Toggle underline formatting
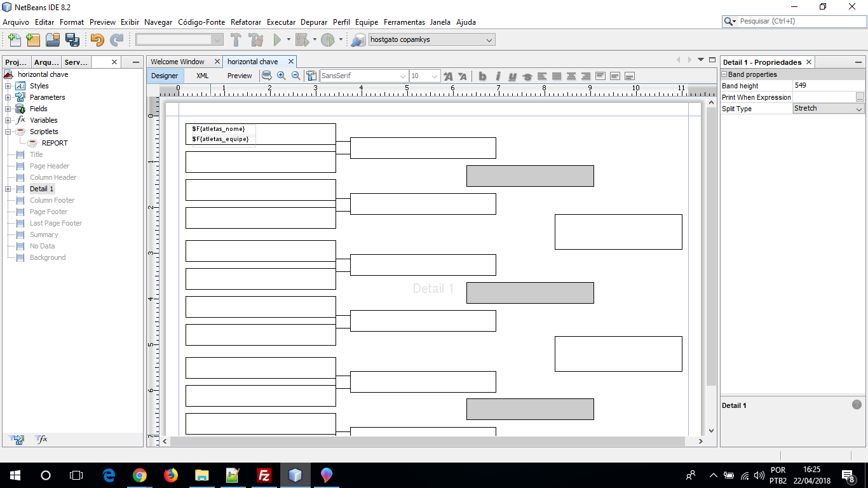The image size is (868, 488). click(512, 76)
